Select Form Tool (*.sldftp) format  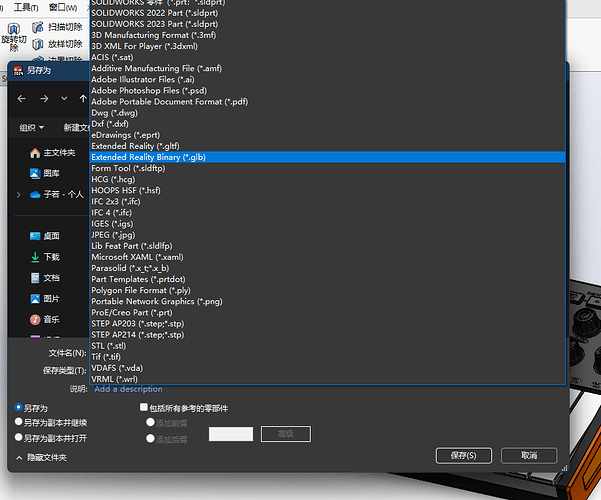pos(327,168)
